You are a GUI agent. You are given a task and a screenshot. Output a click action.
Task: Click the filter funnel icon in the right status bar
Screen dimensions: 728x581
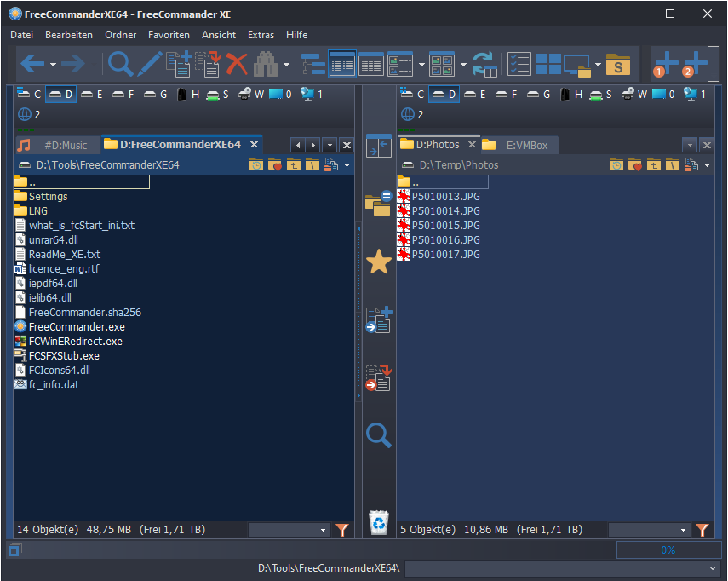point(702,530)
